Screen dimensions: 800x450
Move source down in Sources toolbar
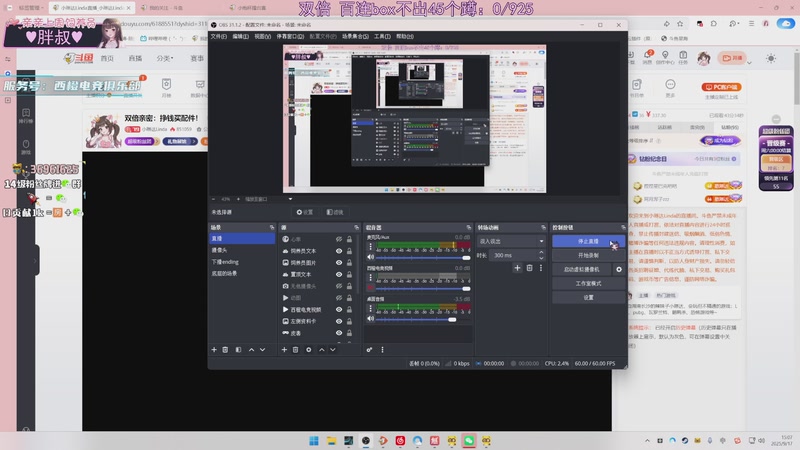(333, 349)
